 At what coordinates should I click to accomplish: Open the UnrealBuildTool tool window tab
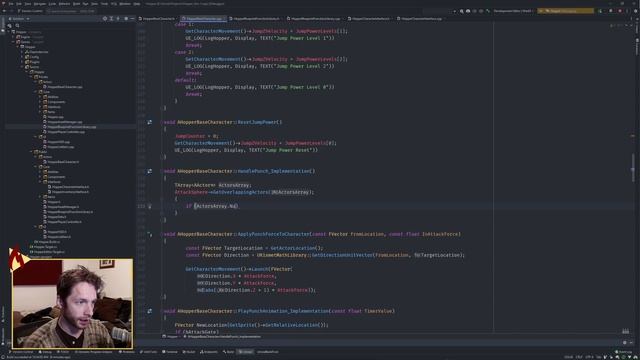[x=268, y=352]
